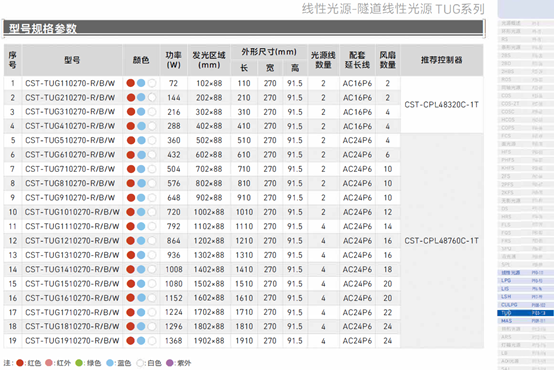This screenshot has width=554, height=370.
Task: Select the CST-CPL48320C-1T controller cell
Action: coord(442,105)
